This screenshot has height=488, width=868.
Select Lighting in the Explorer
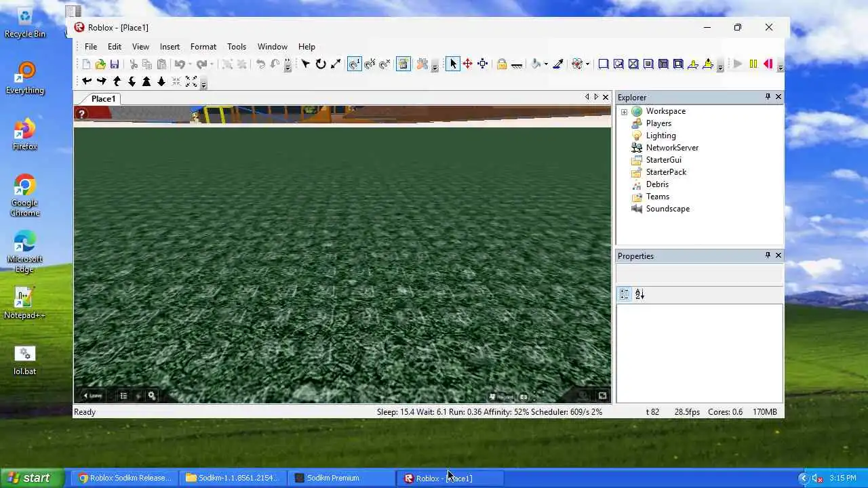point(660,136)
